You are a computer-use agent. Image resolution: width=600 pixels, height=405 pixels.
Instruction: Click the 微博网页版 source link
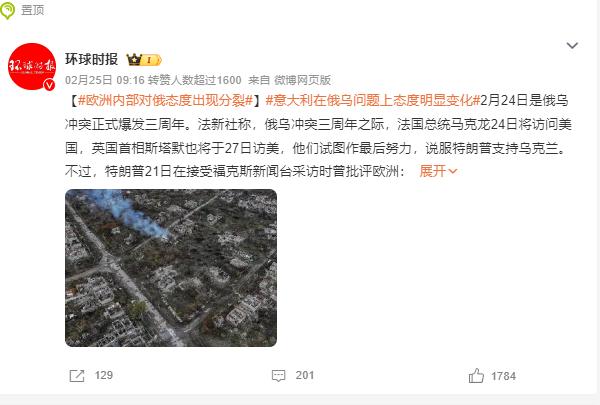302,80
